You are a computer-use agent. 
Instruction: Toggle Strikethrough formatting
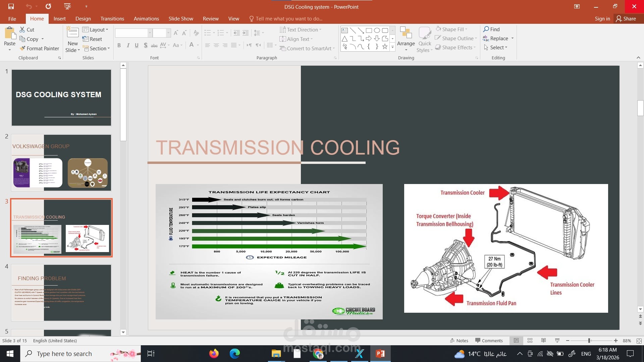[154, 45]
